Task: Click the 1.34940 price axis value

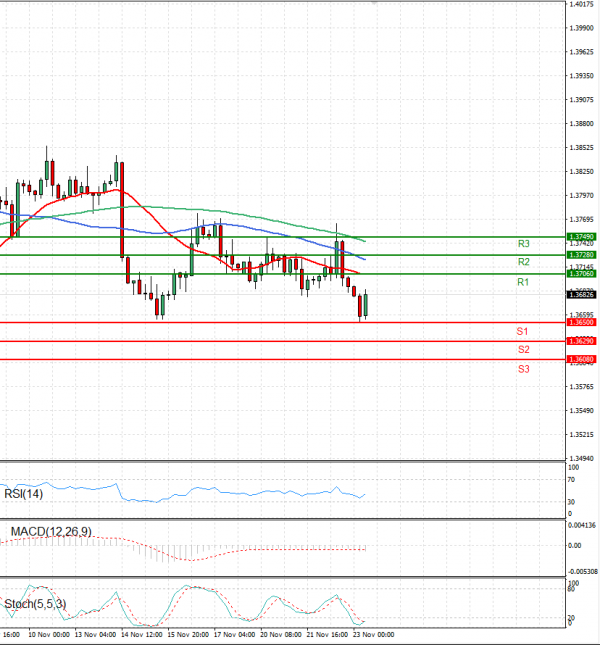Action: [581, 459]
